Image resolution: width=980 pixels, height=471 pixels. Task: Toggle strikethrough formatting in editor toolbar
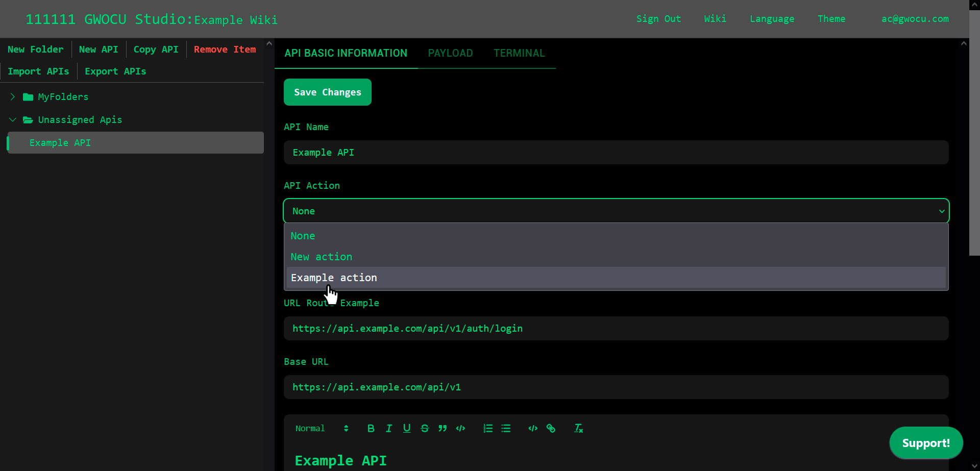(425, 428)
